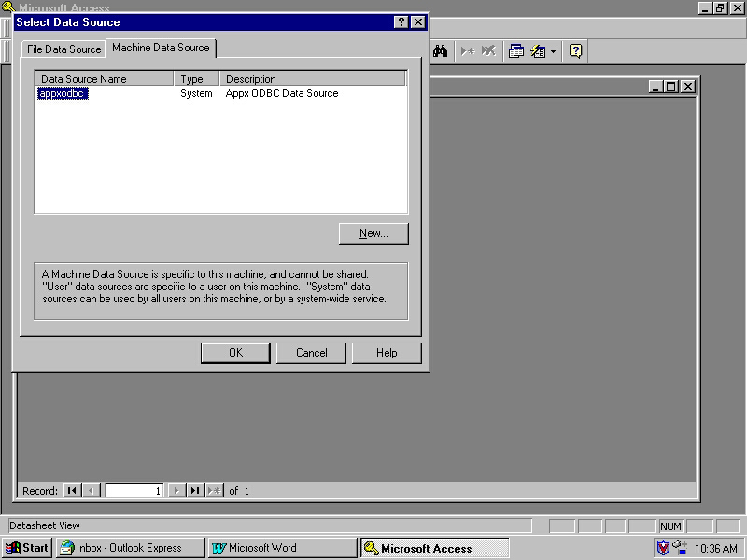Select the Machine Data Source tab
This screenshot has height=560, width=747.
coord(161,48)
